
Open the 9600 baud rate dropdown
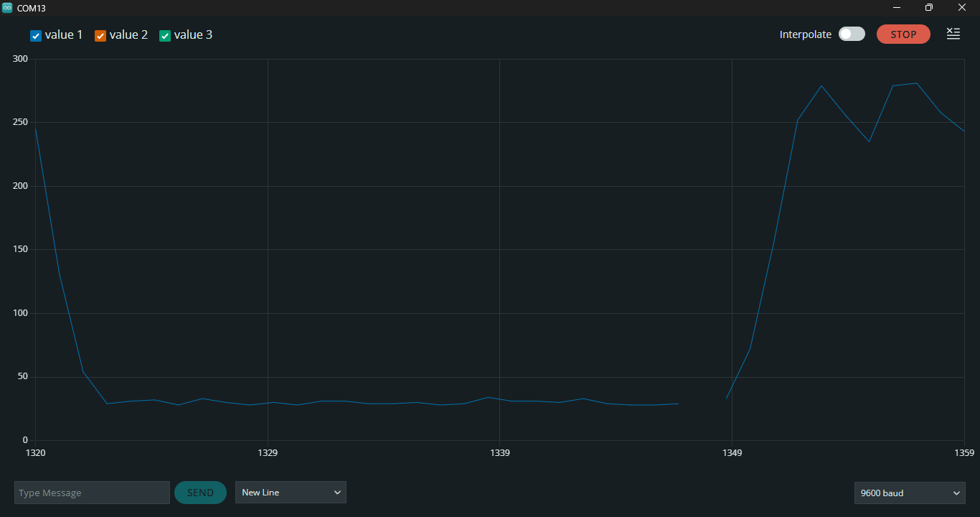coord(910,493)
